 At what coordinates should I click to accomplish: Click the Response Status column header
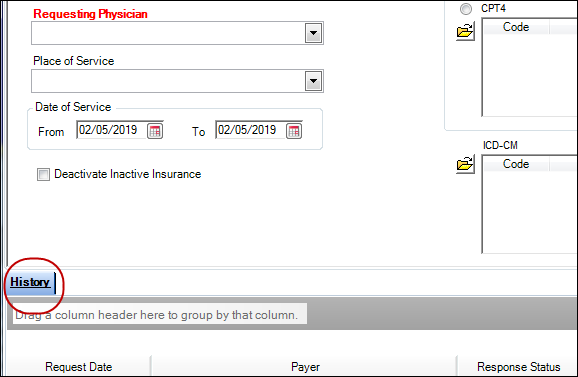[518, 367]
